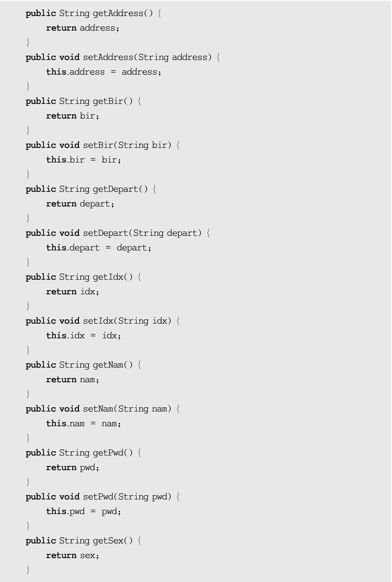Click the getSex method name
The image size is (392, 582).
click(108, 541)
